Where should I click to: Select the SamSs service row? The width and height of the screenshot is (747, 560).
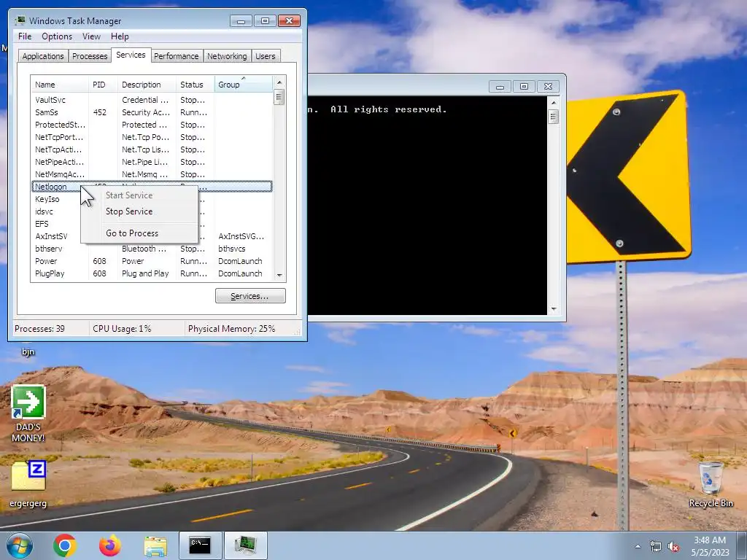152,112
